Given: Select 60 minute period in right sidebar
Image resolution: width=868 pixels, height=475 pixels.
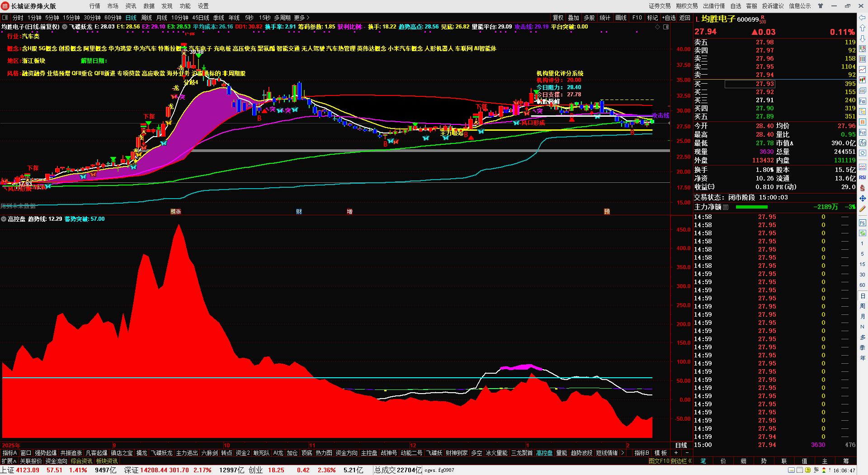Looking at the screenshot, I should tap(863, 285).
